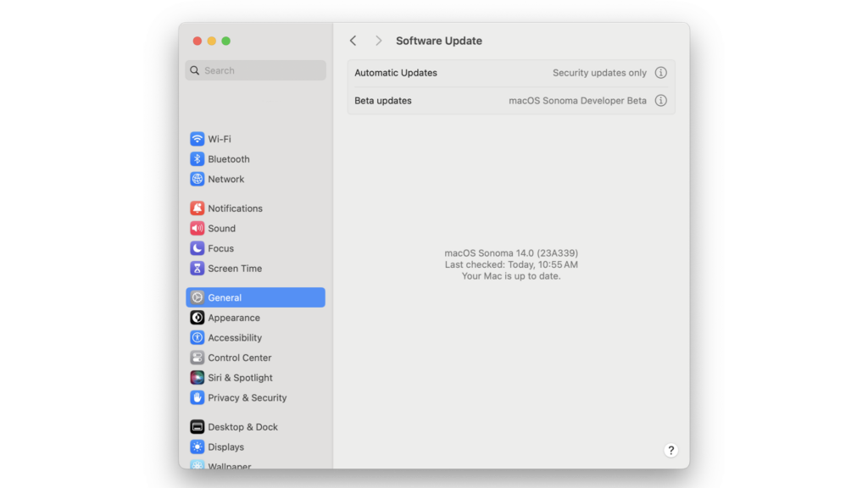
Task: Click the Privacy & Security hand icon
Action: (197, 397)
